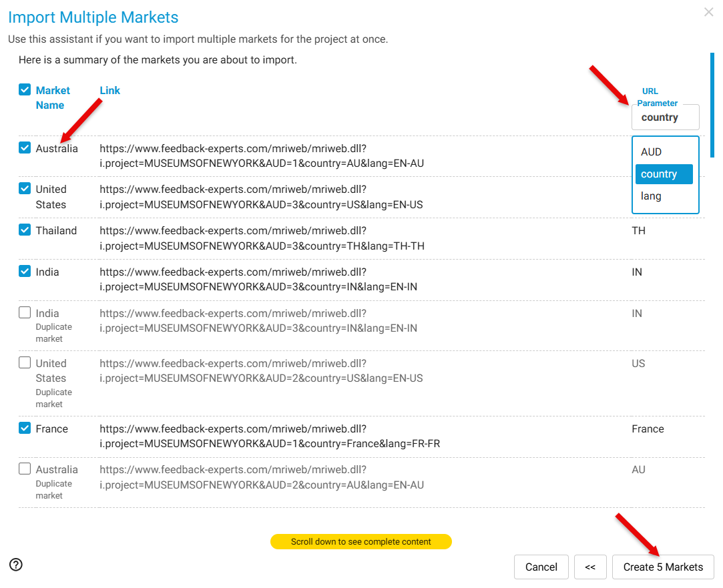The width and height of the screenshot is (723, 588).
Task: Pick lang from the parameter list
Action: [651, 196]
